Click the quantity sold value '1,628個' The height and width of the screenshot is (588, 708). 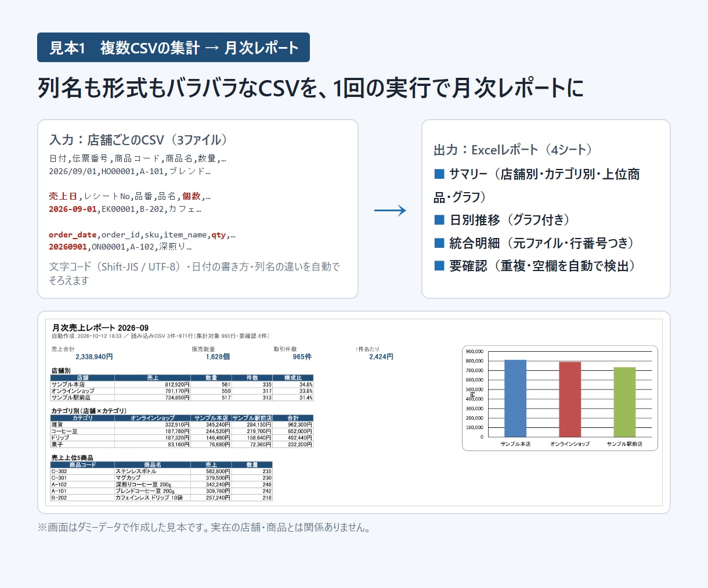[x=218, y=356]
